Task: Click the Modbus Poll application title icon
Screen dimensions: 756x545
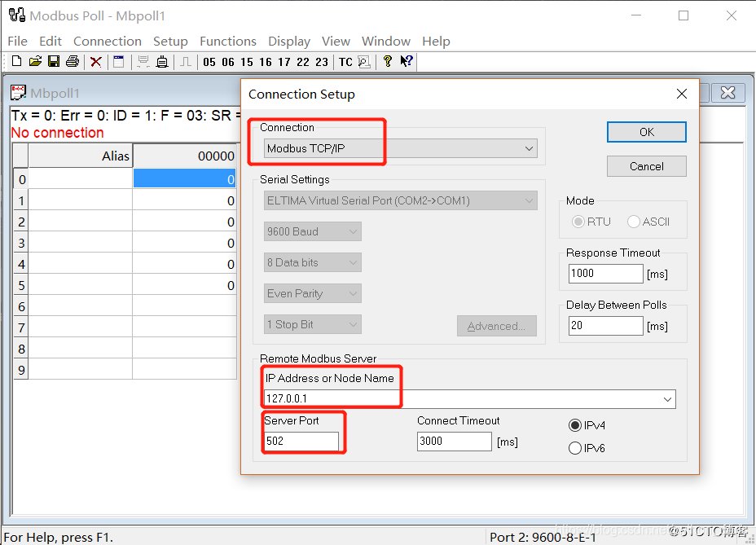Action: click(17, 15)
